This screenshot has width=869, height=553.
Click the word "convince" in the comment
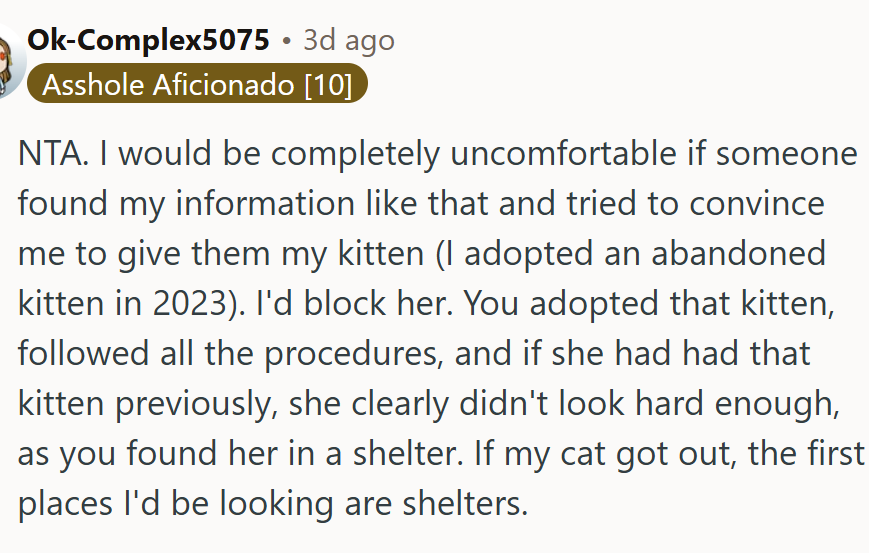756,203
